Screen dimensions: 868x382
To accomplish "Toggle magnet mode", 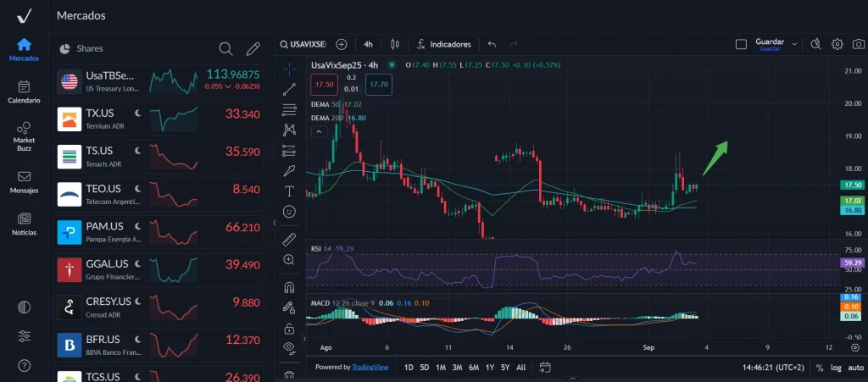I will (289, 287).
